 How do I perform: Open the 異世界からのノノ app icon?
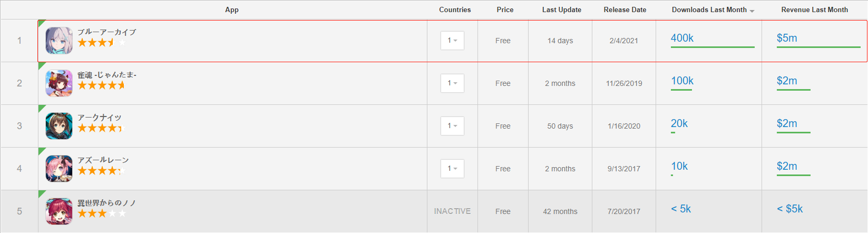click(x=59, y=211)
